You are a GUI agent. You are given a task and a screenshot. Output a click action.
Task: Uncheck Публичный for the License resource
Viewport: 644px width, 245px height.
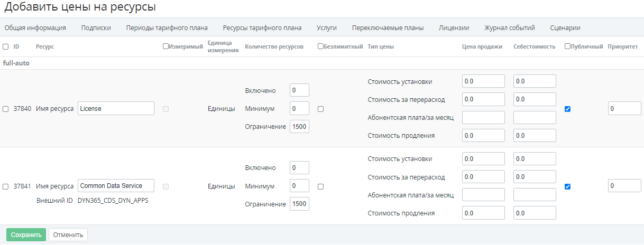[x=568, y=109]
